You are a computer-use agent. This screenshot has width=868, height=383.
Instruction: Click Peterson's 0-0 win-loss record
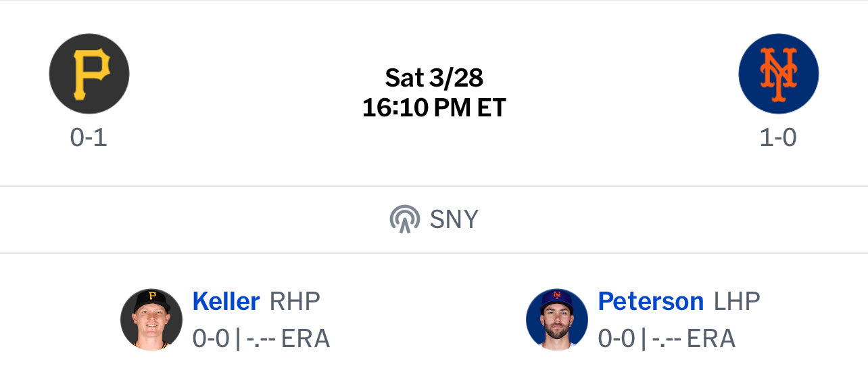tap(617, 338)
